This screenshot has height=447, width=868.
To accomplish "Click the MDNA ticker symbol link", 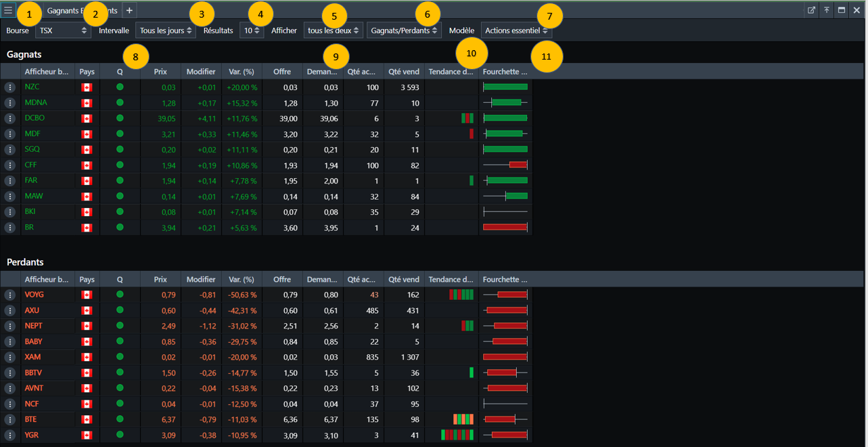I will pos(35,103).
